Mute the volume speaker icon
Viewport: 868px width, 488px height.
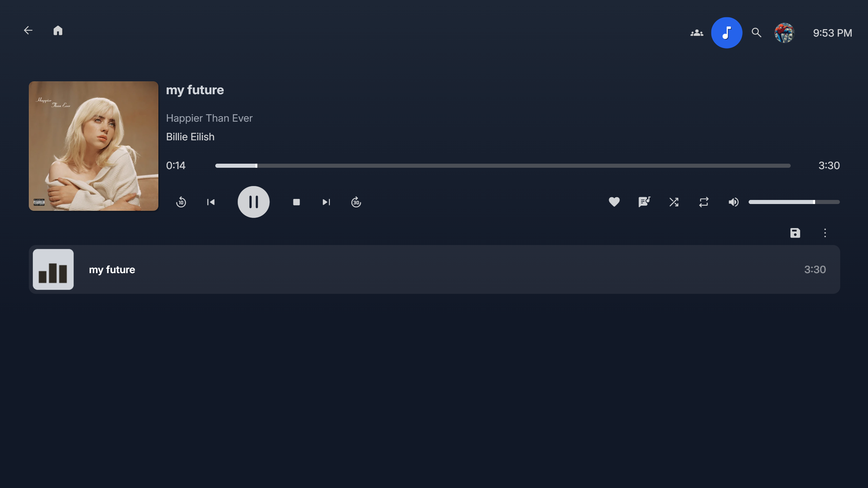click(733, 202)
